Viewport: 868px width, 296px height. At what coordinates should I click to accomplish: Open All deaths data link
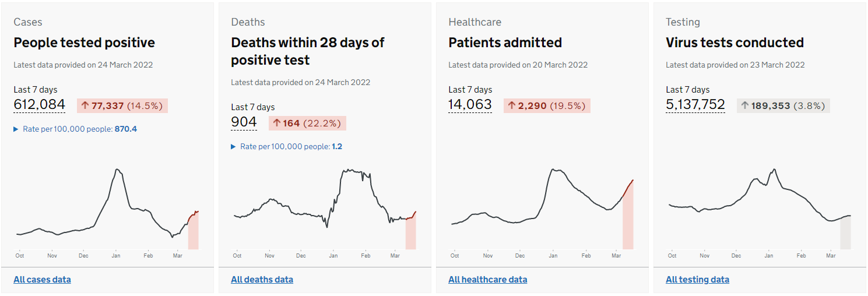click(x=262, y=280)
